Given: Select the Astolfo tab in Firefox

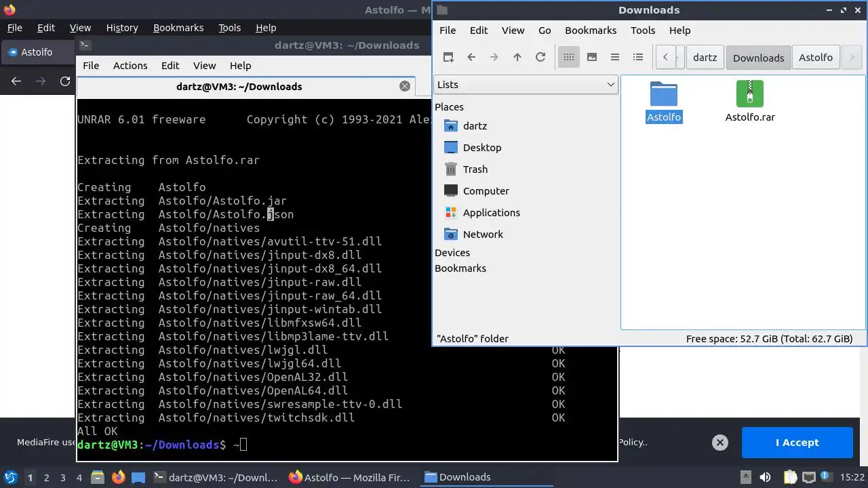Looking at the screenshot, I should (37, 52).
